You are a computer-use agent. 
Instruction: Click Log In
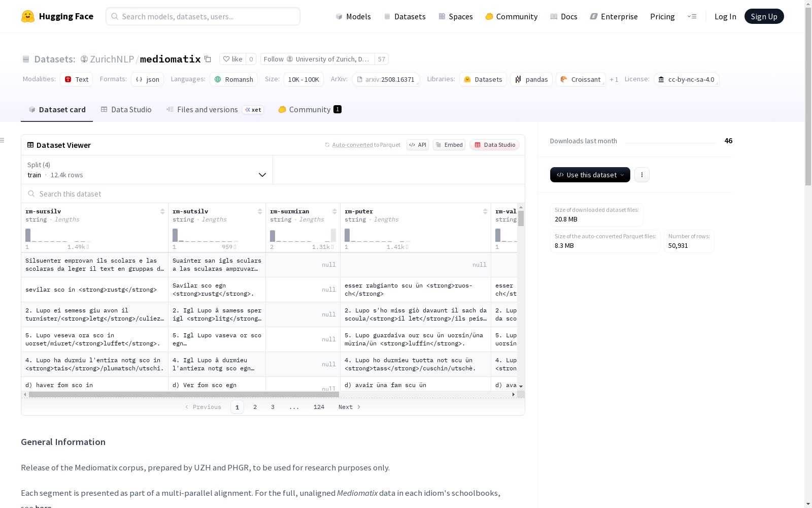(725, 16)
